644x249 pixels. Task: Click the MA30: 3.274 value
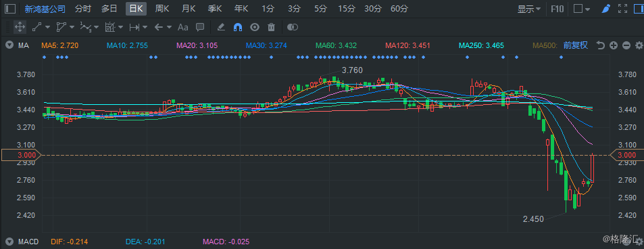coord(266,45)
